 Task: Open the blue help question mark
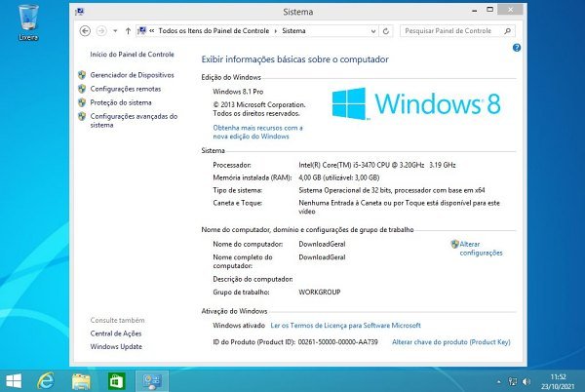(x=517, y=48)
